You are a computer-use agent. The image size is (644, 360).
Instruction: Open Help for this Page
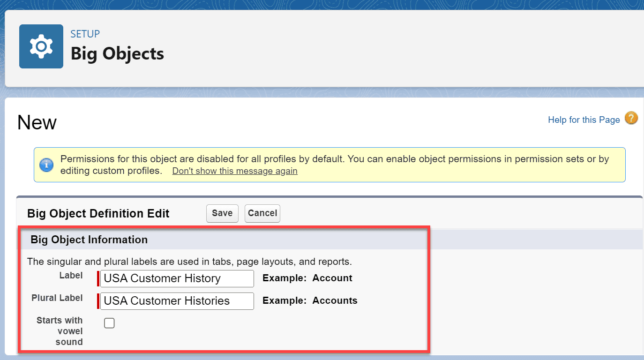click(x=584, y=120)
